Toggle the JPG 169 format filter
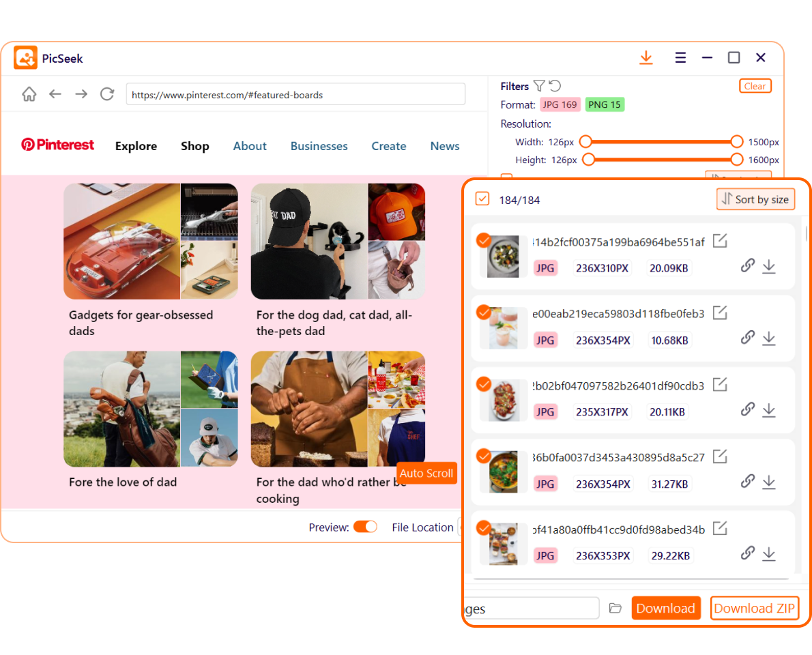The width and height of the screenshot is (812, 655). (560, 104)
